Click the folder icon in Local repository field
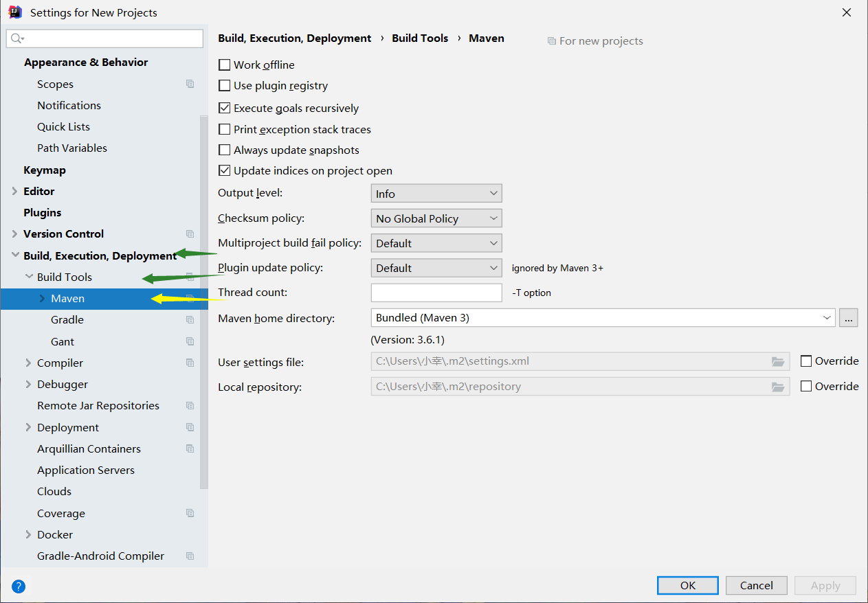The width and height of the screenshot is (868, 603). pos(778,387)
